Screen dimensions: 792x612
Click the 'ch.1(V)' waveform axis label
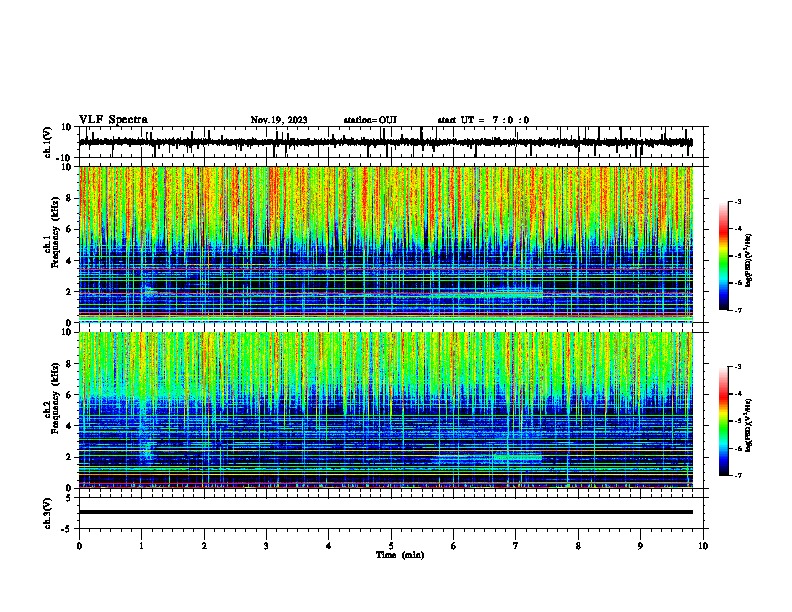pyautogui.click(x=48, y=142)
